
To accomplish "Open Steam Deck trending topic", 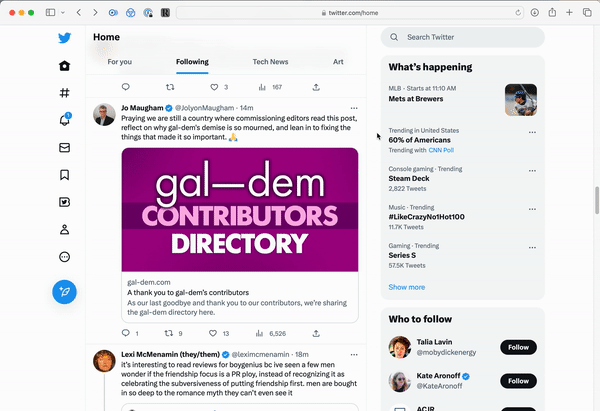I will tap(409, 178).
